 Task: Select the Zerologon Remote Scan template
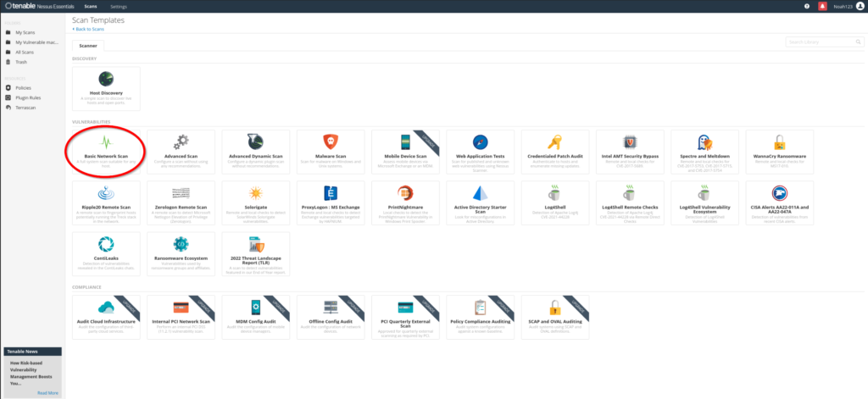(181, 202)
